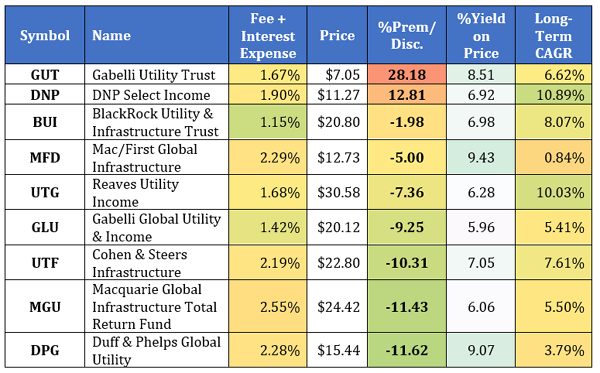Click the Fee + Interest Expense header
Viewport: 600px width, 373px height.
pos(268,35)
